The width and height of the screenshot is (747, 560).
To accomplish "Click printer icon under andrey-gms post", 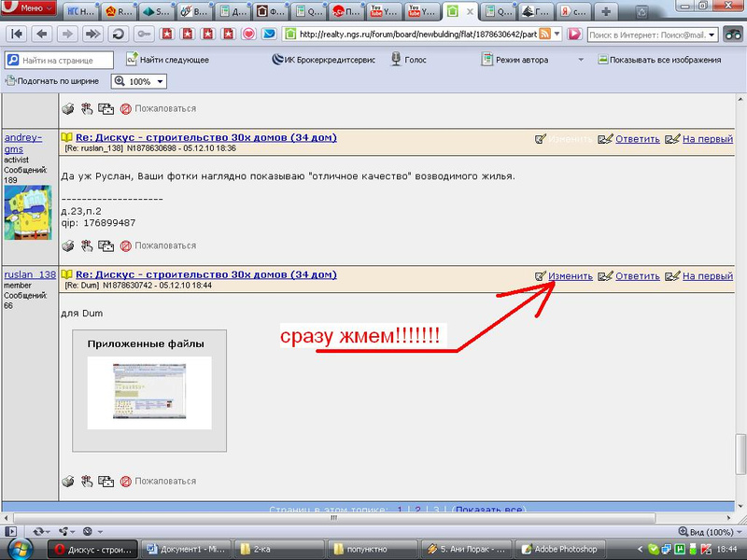I will tap(68, 245).
